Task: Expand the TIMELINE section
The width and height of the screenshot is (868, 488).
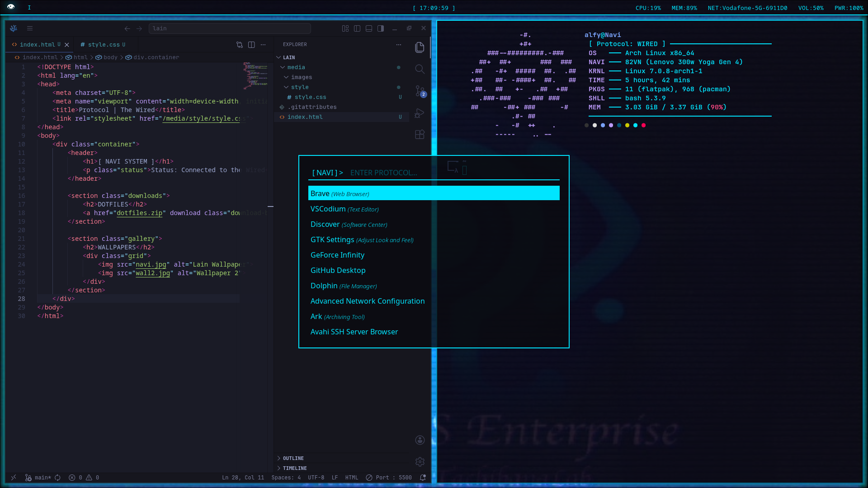Action: coord(342,468)
